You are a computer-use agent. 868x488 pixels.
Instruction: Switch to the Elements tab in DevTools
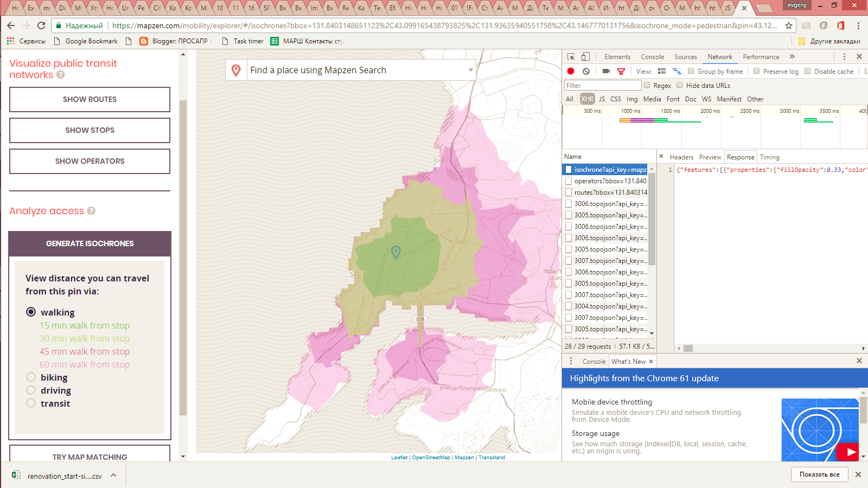(x=617, y=57)
